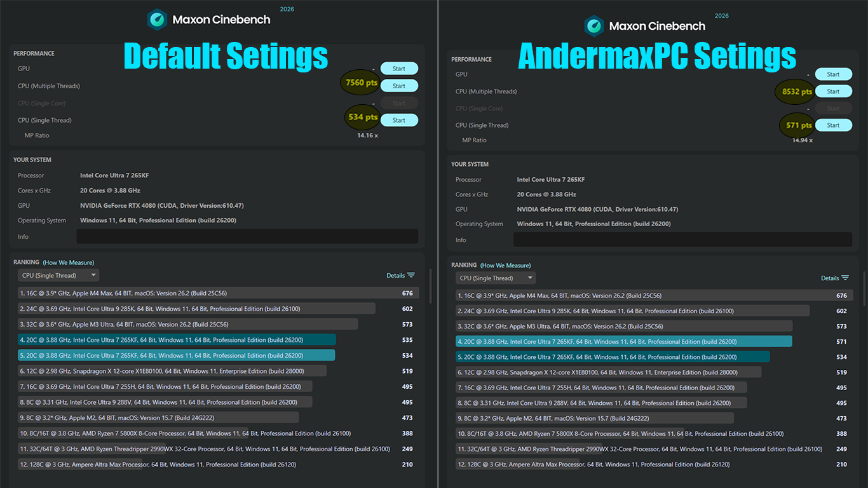Select Apple M2 ranking row in AndermaxPC Settings window
This screenshot has height=488, width=868.
pos(653,418)
